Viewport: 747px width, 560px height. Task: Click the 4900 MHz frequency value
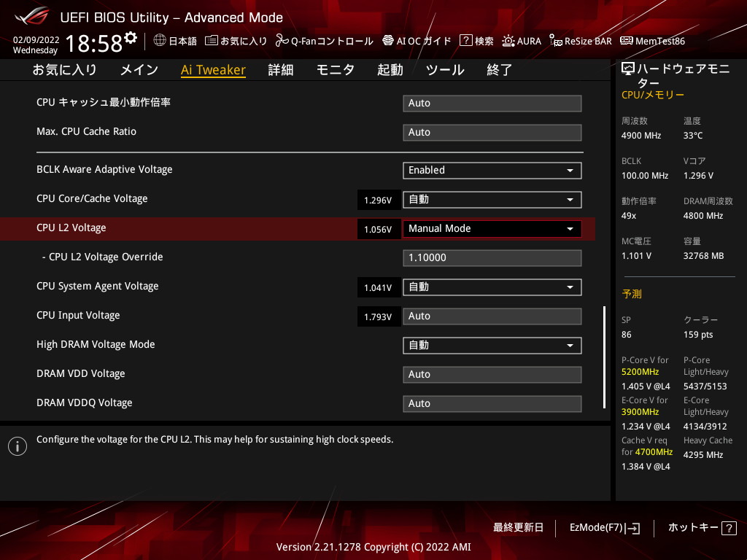click(x=640, y=136)
